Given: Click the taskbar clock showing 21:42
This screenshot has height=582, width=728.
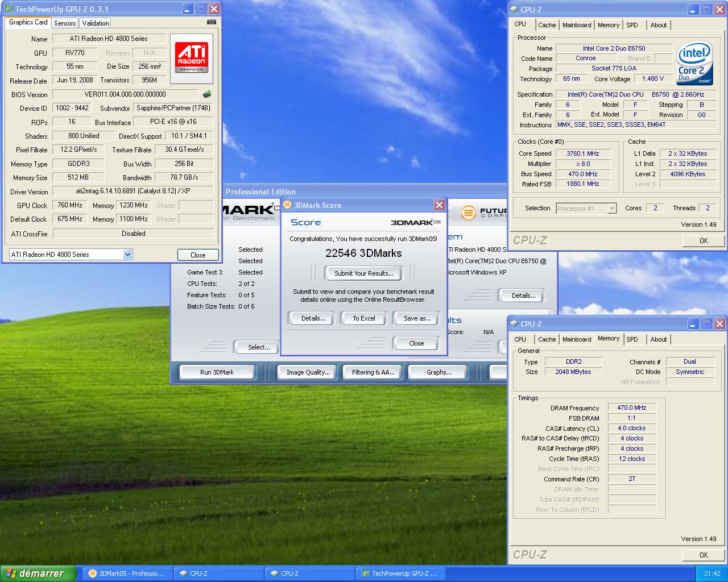Looking at the screenshot, I should click(712, 573).
